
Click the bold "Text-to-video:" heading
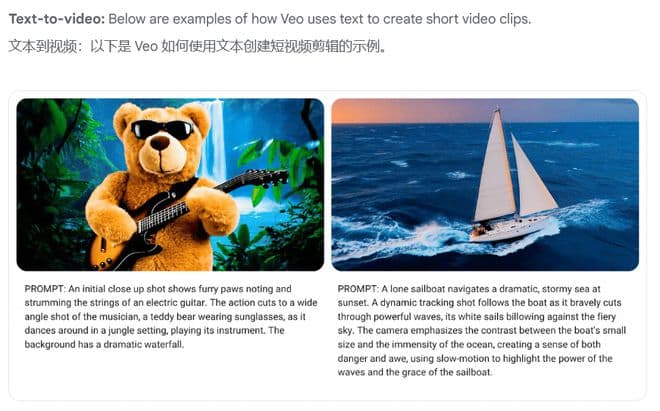click(57, 19)
